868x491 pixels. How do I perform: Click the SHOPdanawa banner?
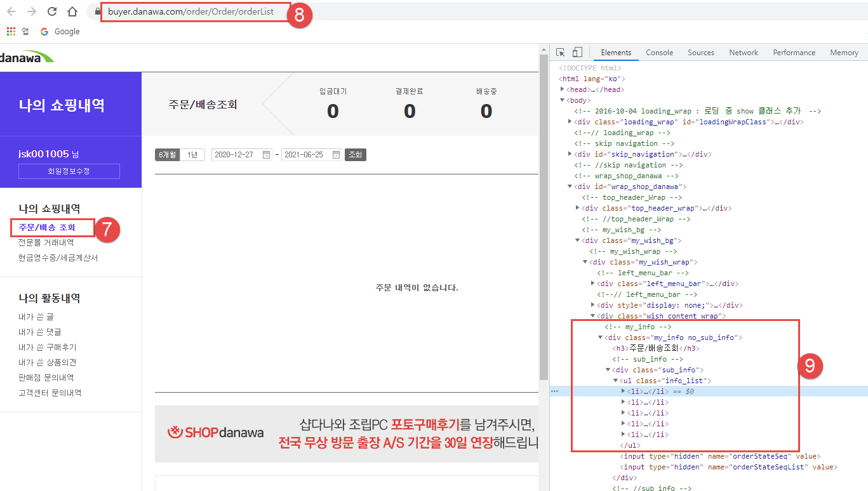click(347, 434)
